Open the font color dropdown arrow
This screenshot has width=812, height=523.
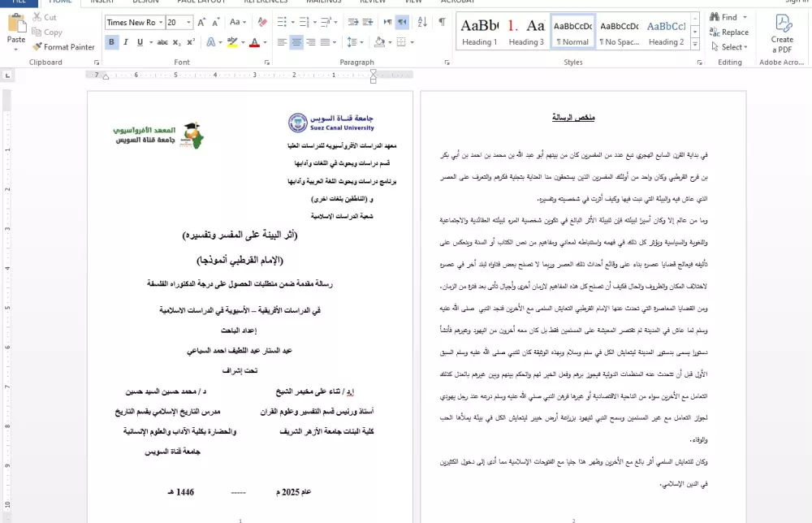coord(264,42)
